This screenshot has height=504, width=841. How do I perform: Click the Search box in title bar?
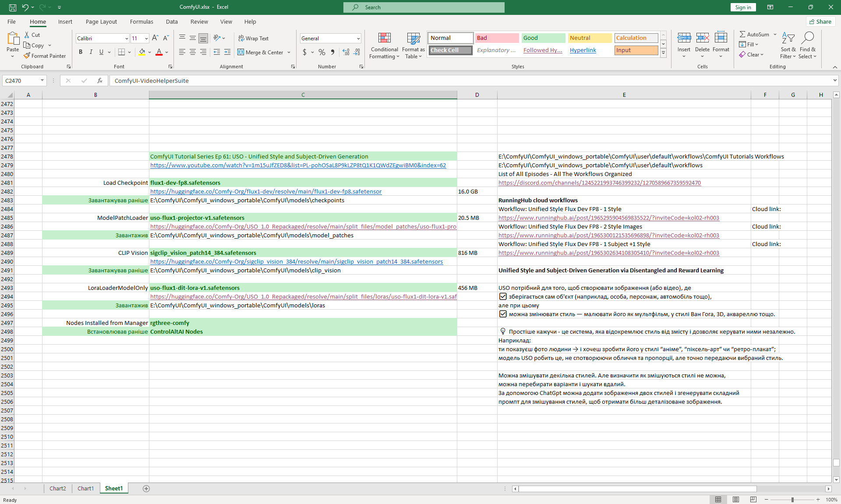(424, 7)
